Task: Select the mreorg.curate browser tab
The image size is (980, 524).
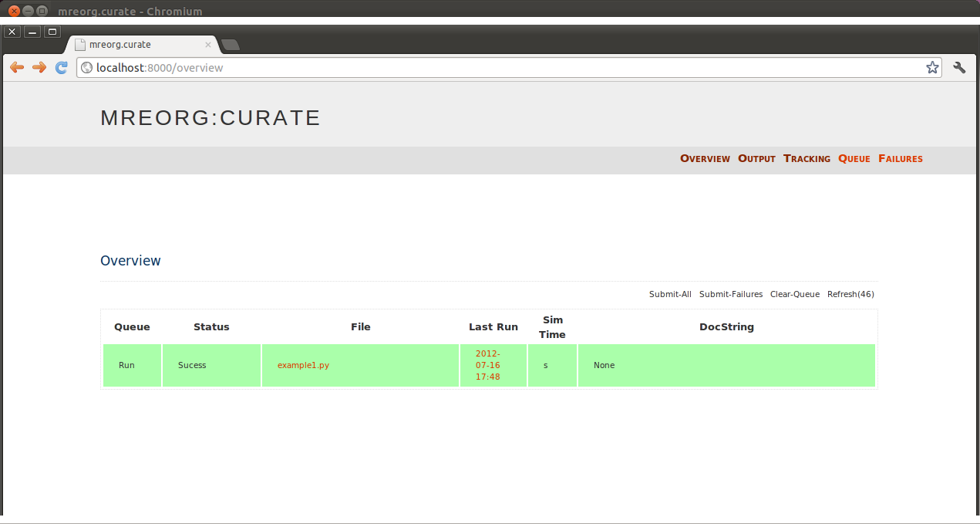Action: tap(143, 45)
